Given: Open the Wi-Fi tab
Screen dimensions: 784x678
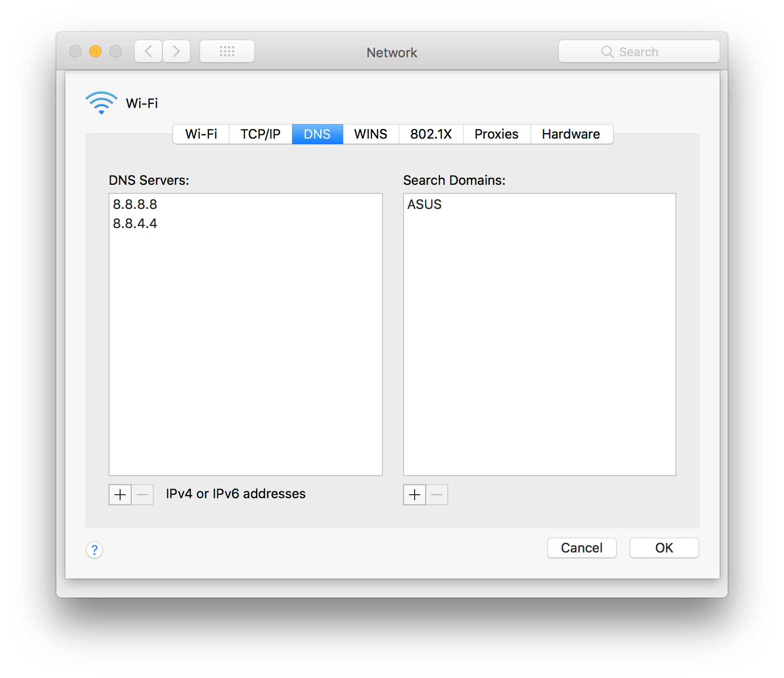Looking at the screenshot, I should (201, 134).
